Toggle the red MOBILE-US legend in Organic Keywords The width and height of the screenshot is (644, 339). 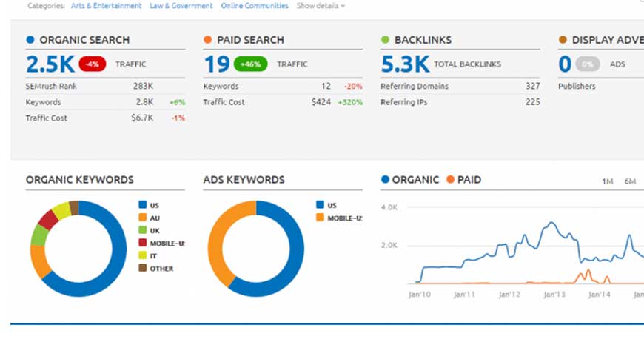coord(162,243)
